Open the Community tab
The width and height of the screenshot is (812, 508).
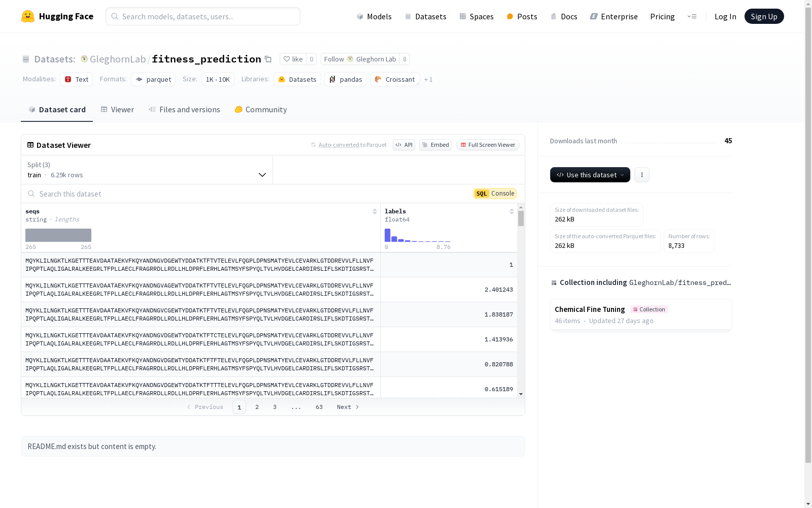[x=261, y=110]
